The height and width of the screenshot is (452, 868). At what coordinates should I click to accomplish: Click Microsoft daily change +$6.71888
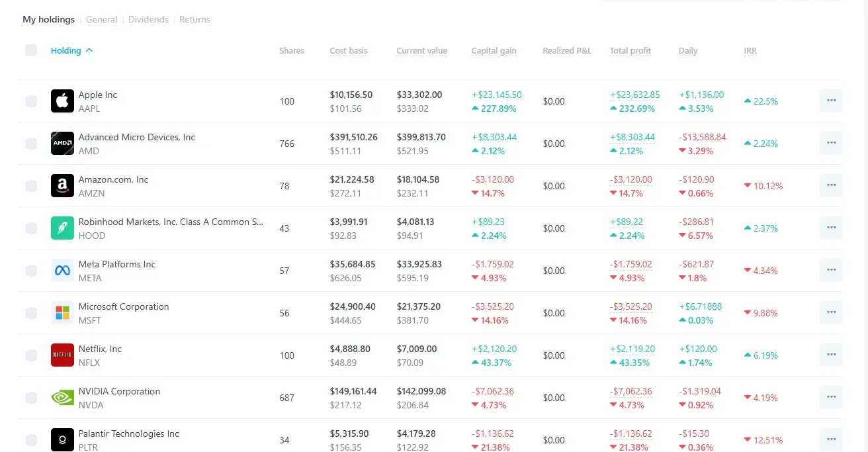[x=701, y=306]
